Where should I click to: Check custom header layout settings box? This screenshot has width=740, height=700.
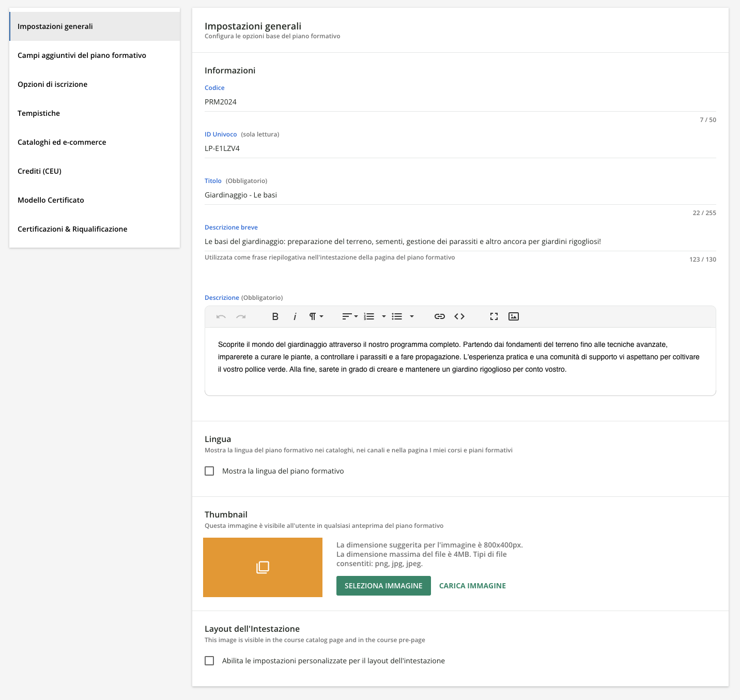(x=209, y=661)
